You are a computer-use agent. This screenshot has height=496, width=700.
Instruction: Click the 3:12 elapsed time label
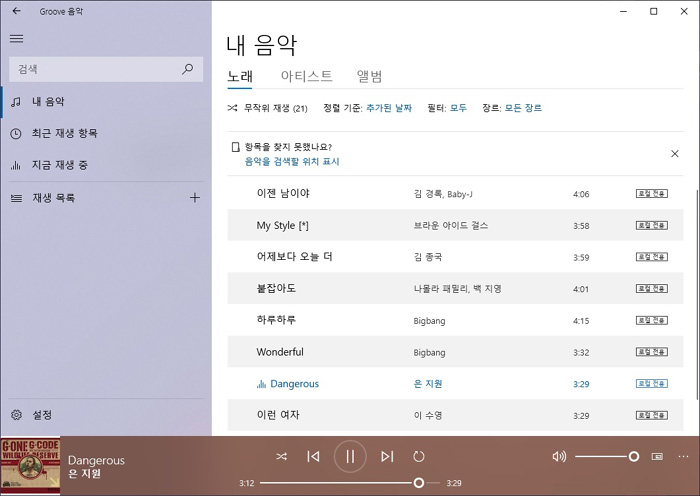point(246,483)
